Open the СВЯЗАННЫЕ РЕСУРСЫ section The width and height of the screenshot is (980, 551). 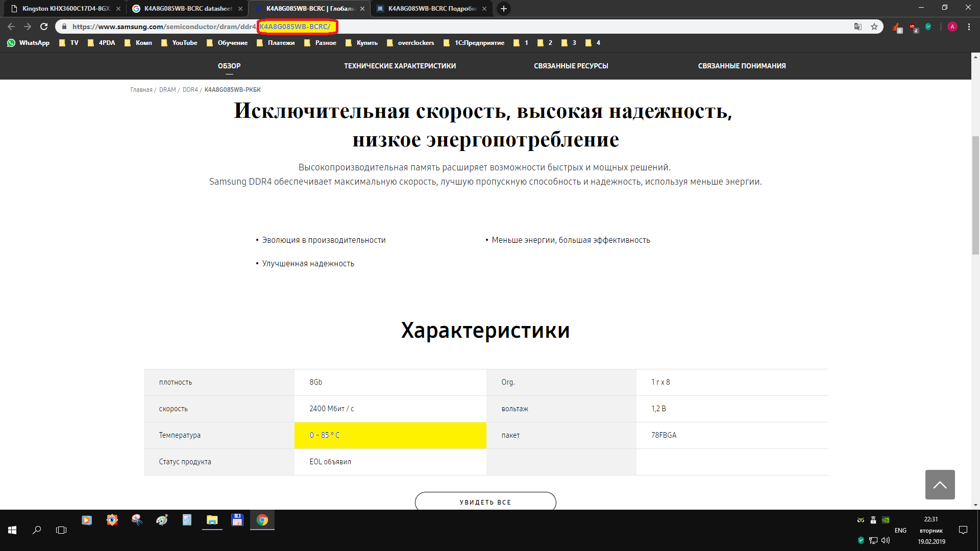(571, 66)
